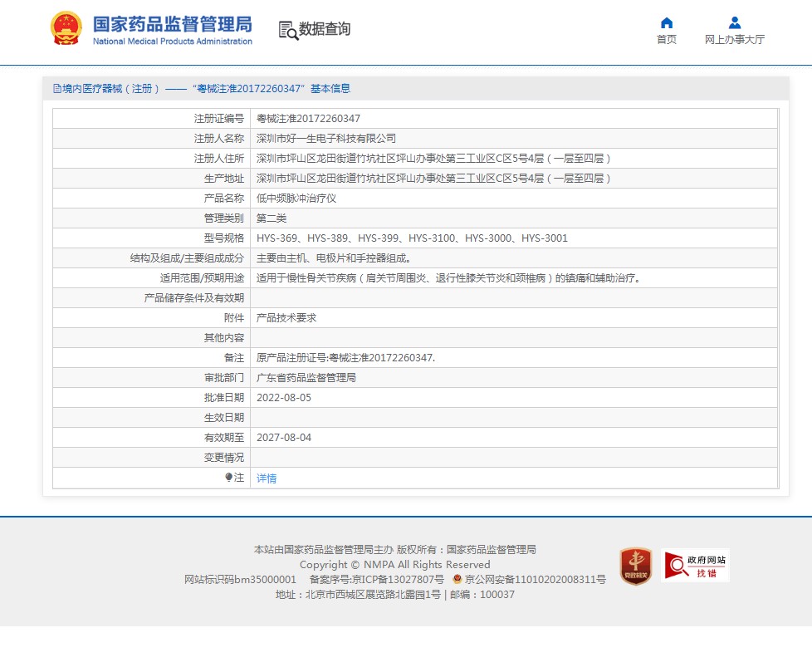The width and height of the screenshot is (812, 672).
Task: Select product name 低中频脉冲治疗仪
Action: click(296, 199)
